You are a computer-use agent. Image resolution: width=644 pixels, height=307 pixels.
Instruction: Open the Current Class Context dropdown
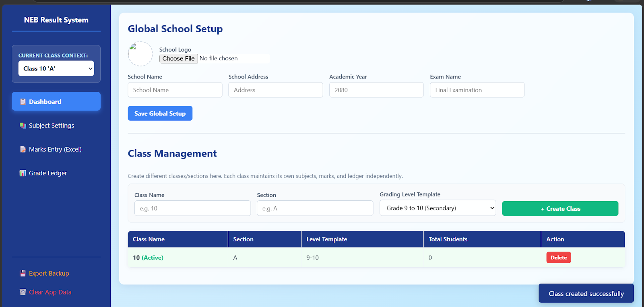56,68
